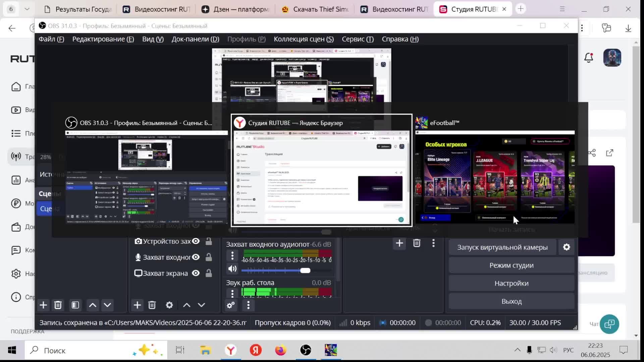Hide the Захват экрана source
Screen dimensions: 644x362
[x=196, y=273]
